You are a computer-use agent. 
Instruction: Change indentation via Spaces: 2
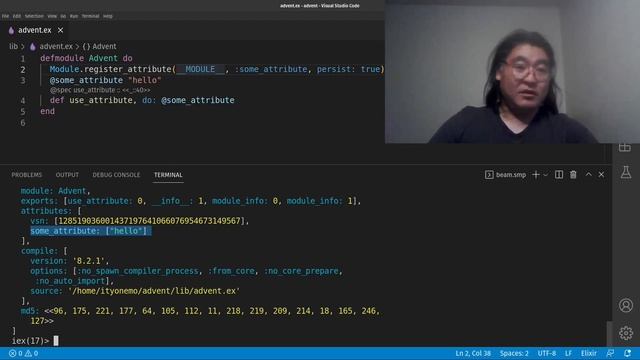(x=514, y=353)
